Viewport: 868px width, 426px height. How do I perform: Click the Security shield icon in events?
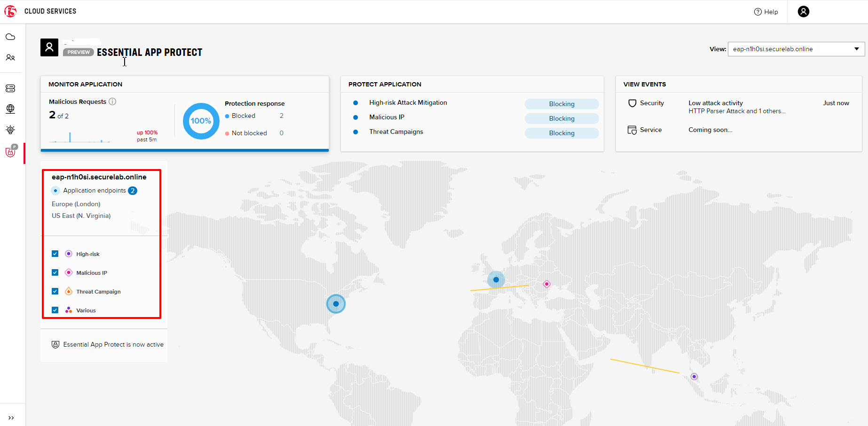[x=632, y=103]
